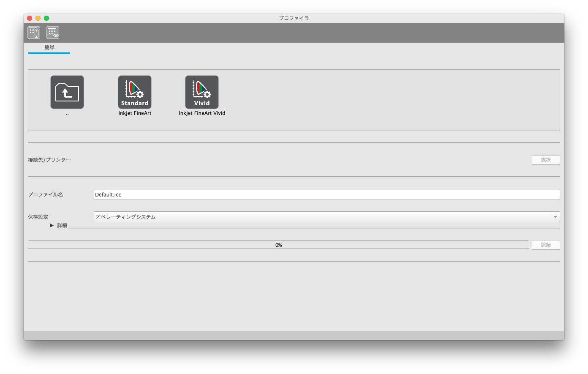Open the chart preview eye toolbar icon
This screenshot has height=374, width=588.
(53, 33)
